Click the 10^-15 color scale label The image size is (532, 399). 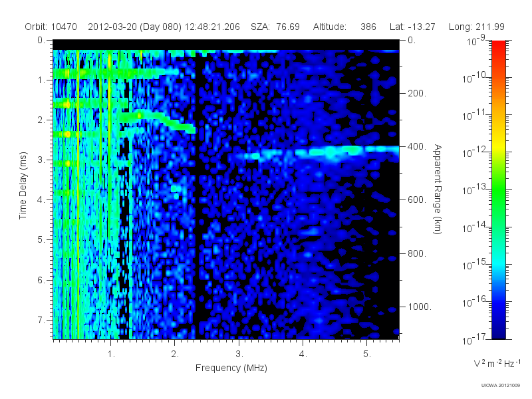pos(474,264)
